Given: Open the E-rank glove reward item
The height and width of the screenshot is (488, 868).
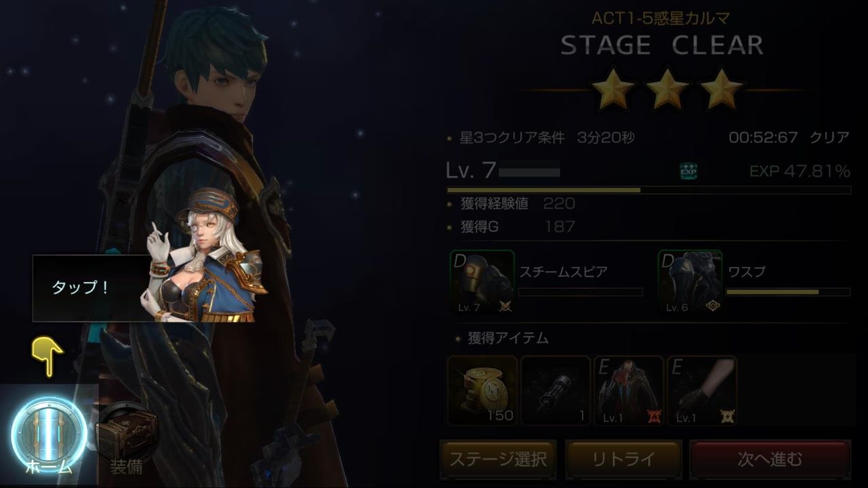Looking at the screenshot, I should (702, 390).
